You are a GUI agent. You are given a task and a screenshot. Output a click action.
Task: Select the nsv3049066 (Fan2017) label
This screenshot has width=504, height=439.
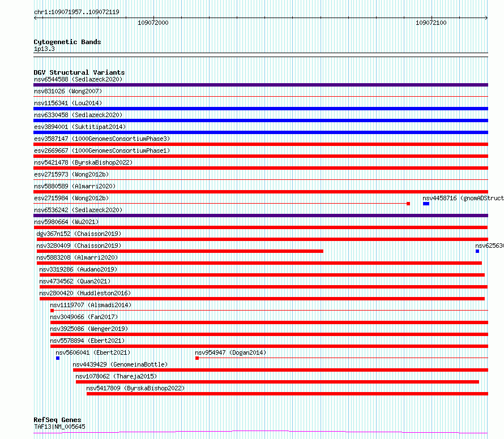pyautogui.click(x=84, y=317)
